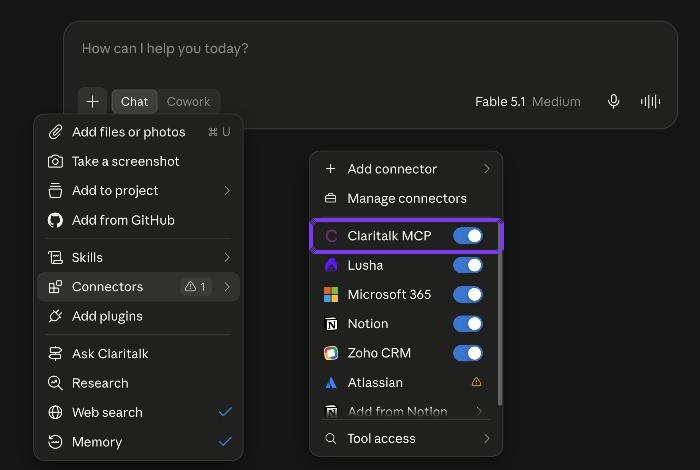Disable the Claritalk MCP connector toggle
The height and width of the screenshot is (470, 700).
point(468,236)
